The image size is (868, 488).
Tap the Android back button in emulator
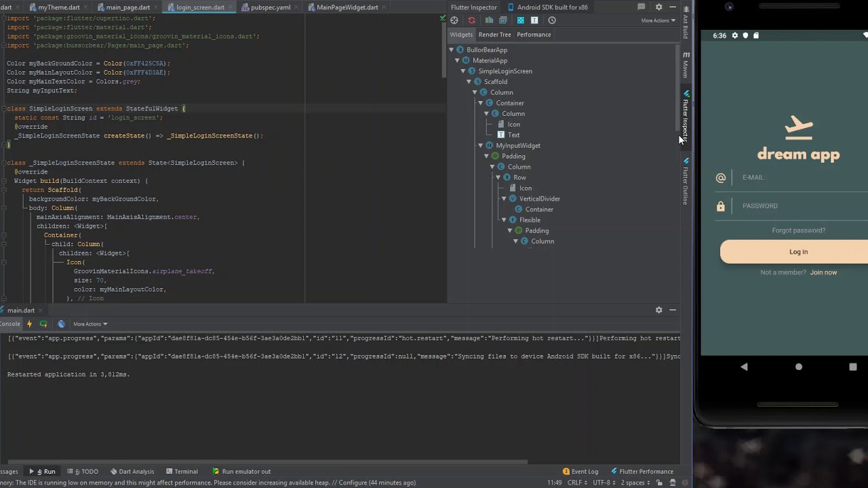744,367
